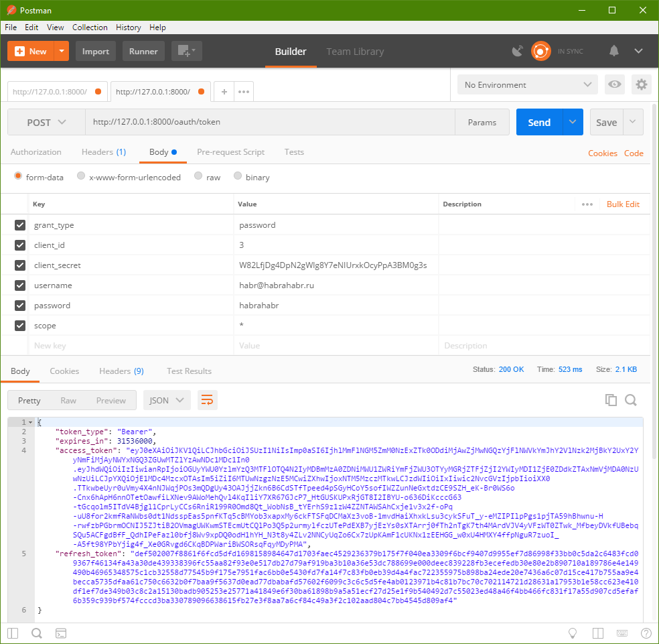Viewport: 659px width, 644px height.
Task: Add a new request tab with plus
Action: coord(224,92)
